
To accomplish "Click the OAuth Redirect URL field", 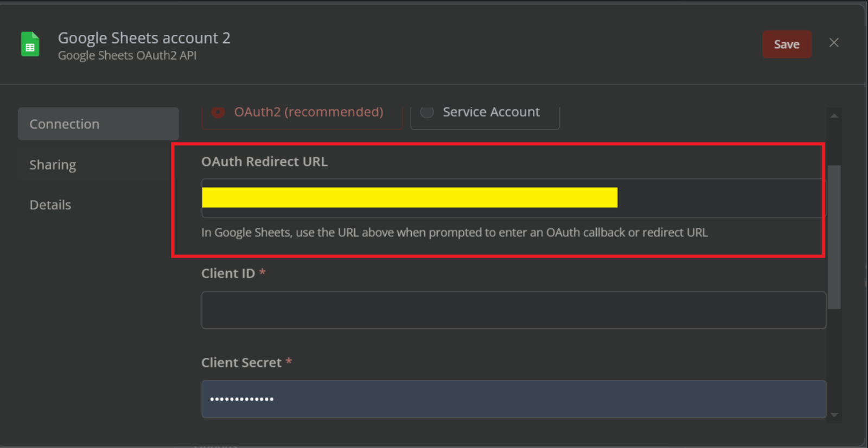I will [513, 198].
